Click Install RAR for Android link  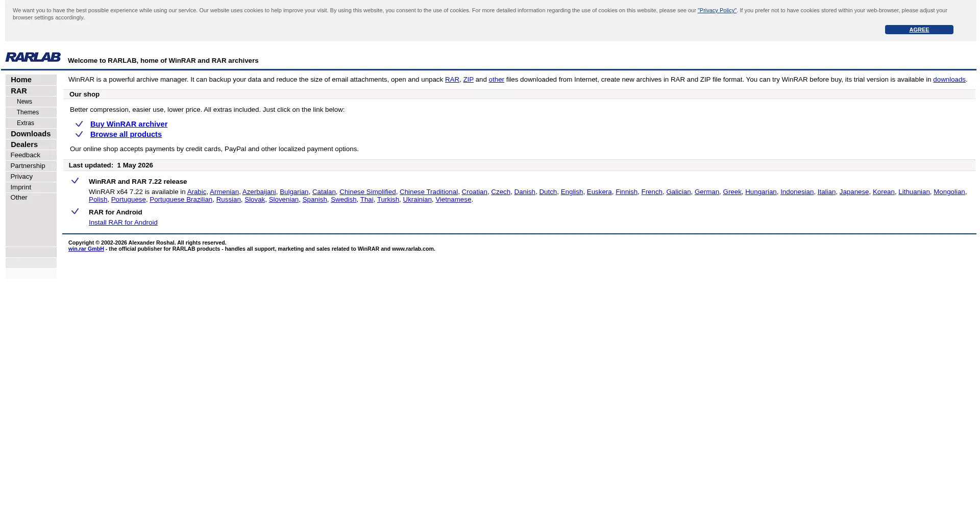pyautogui.click(x=123, y=223)
